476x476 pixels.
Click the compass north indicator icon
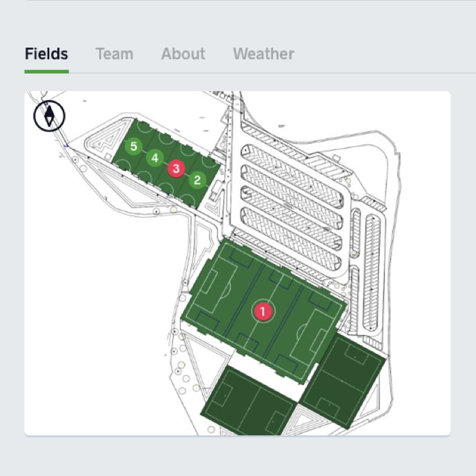(49, 115)
